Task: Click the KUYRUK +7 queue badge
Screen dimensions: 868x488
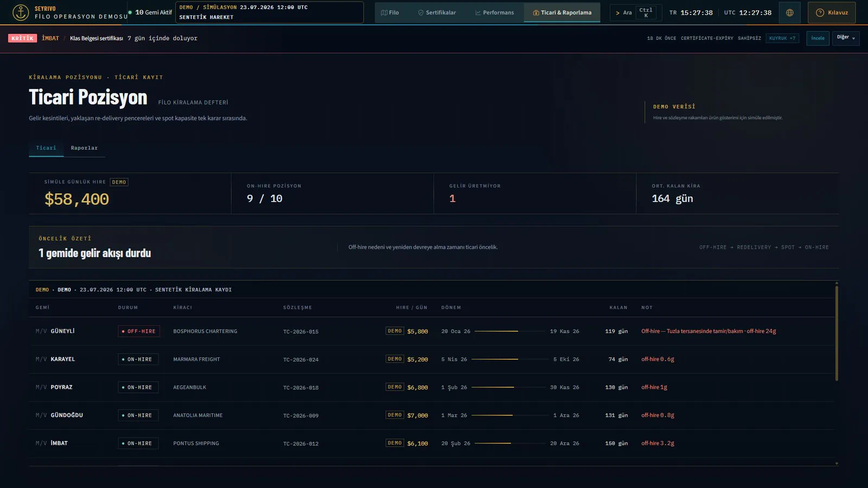Action: point(782,38)
